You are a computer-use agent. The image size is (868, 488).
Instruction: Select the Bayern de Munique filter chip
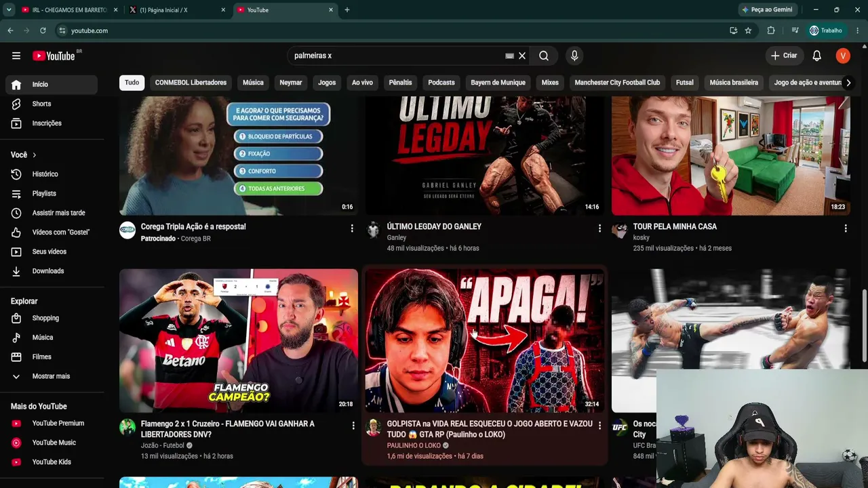coord(498,83)
